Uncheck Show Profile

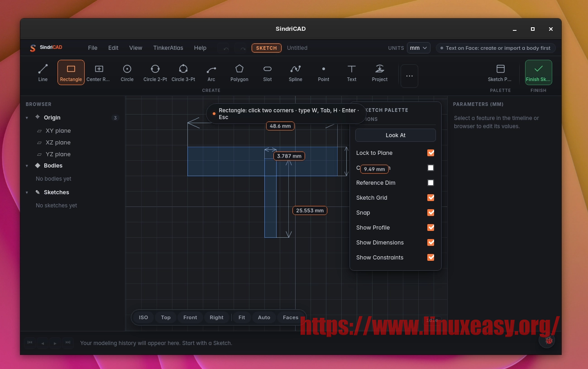click(x=431, y=228)
